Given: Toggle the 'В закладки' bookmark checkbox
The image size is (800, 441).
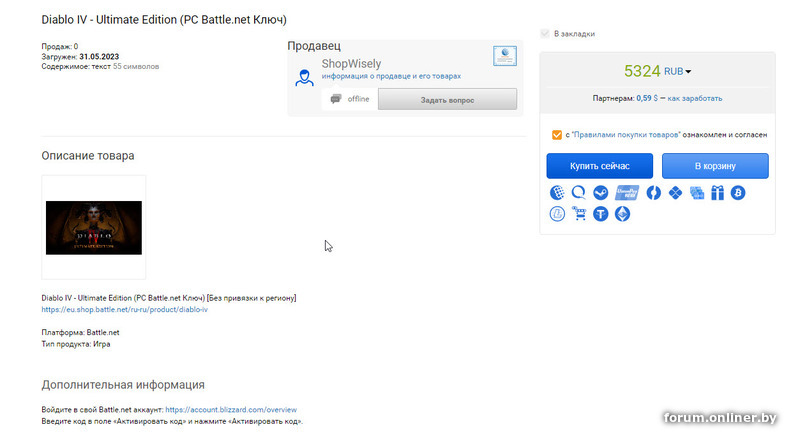Looking at the screenshot, I should 545,34.
